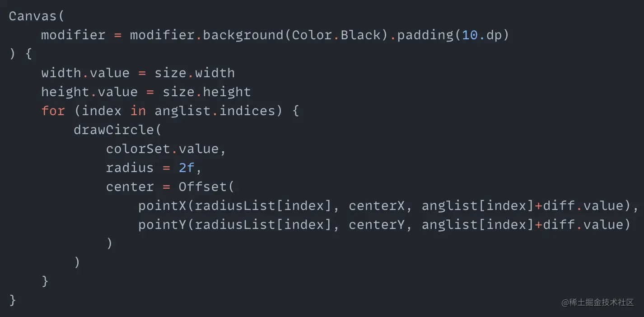Click the Offset constructor call
Image resolution: width=644 pixels, height=317 pixels.
pos(203,186)
